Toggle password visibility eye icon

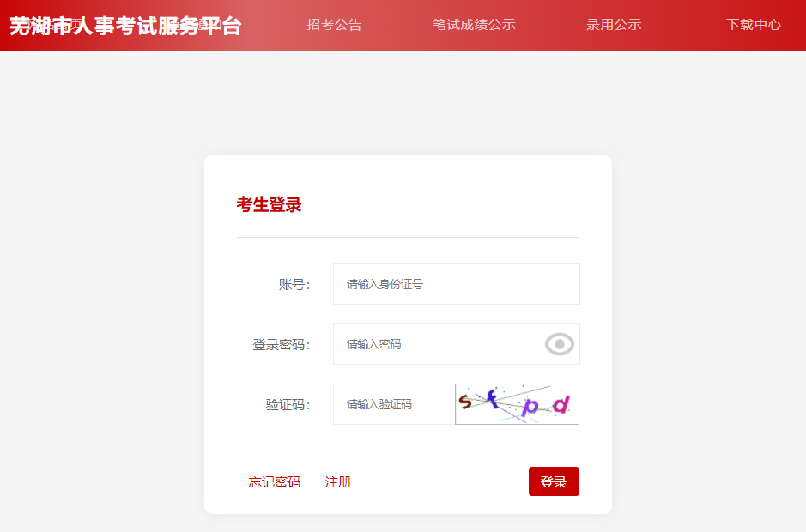point(559,344)
